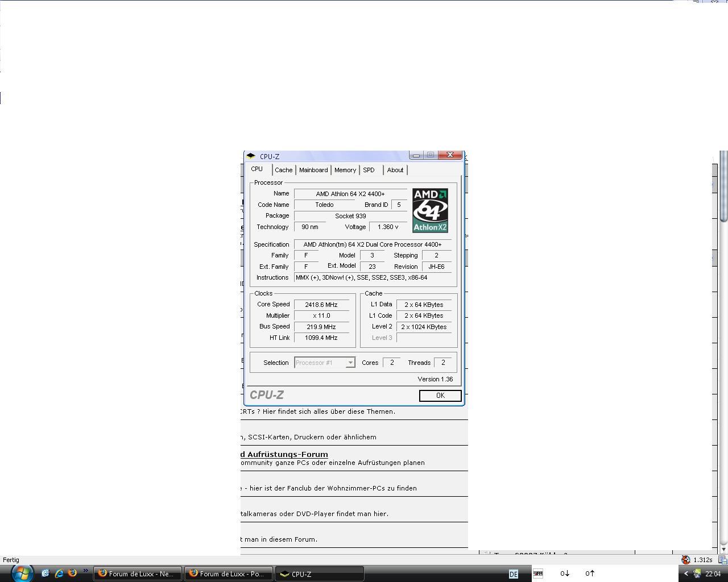Switch to the SPD tab
This screenshot has height=582, width=728.
click(x=369, y=170)
